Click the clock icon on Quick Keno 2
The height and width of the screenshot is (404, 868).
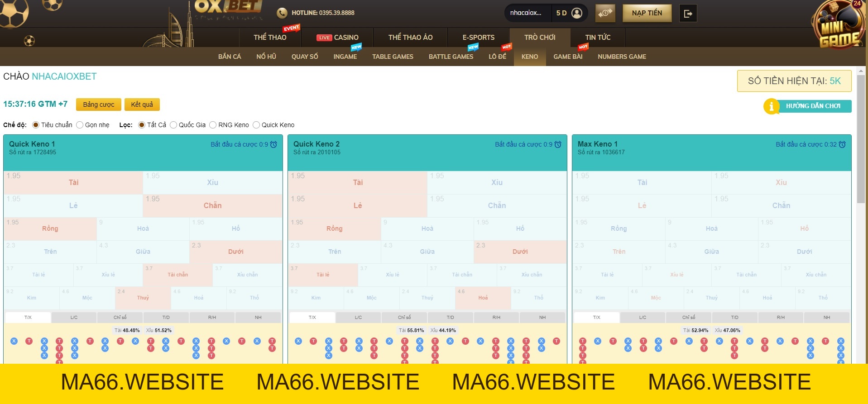558,144
